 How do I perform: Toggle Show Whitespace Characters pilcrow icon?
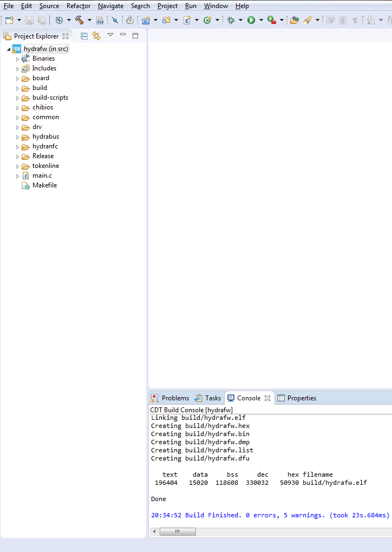pos(355,20)
